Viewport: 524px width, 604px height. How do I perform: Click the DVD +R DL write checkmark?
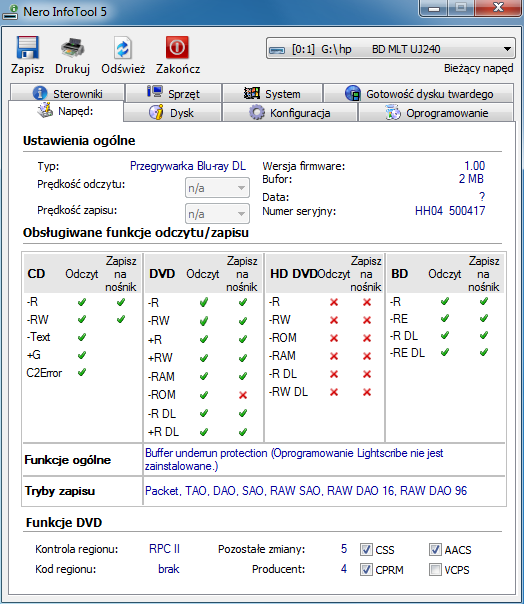tap(243, 432)
